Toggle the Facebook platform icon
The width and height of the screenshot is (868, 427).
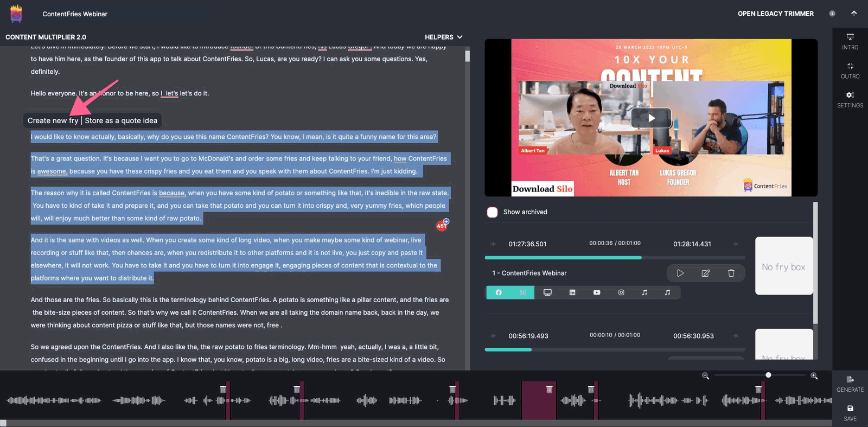pyautogui.click(x=499, y=292)
